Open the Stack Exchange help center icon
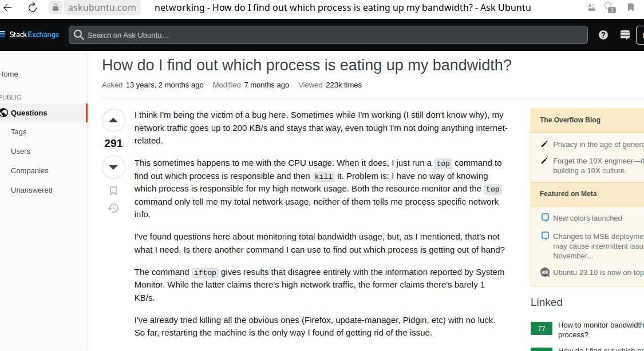Screen dimensions: 644x351 point(603,35)
